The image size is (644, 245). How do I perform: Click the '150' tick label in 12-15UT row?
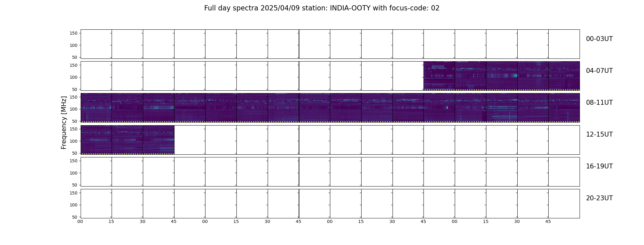pyautogui.click(x=74, y=129)
